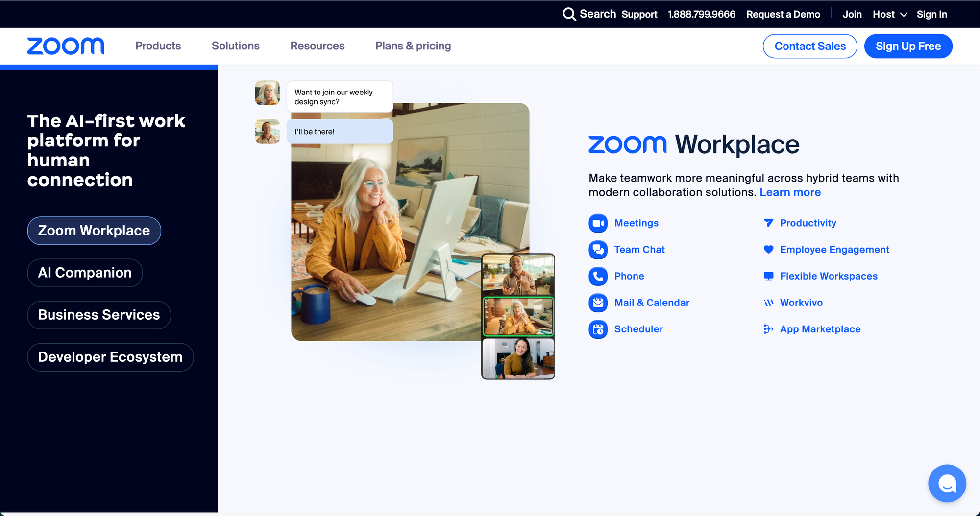Screen dimensions: 980x516
Task: Open the Resources menu
Action: click(x=318, y=46)
